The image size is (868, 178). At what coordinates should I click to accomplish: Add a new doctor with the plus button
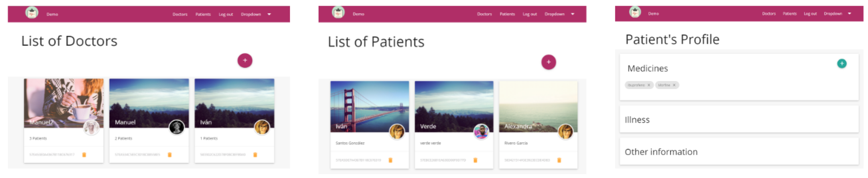tap(245, 61)
